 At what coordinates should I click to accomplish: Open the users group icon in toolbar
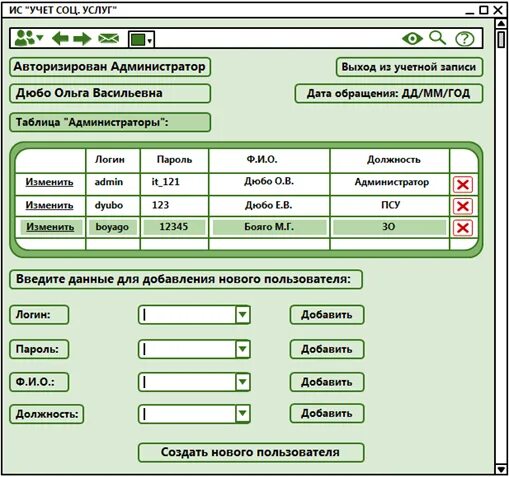pos(29,38)
